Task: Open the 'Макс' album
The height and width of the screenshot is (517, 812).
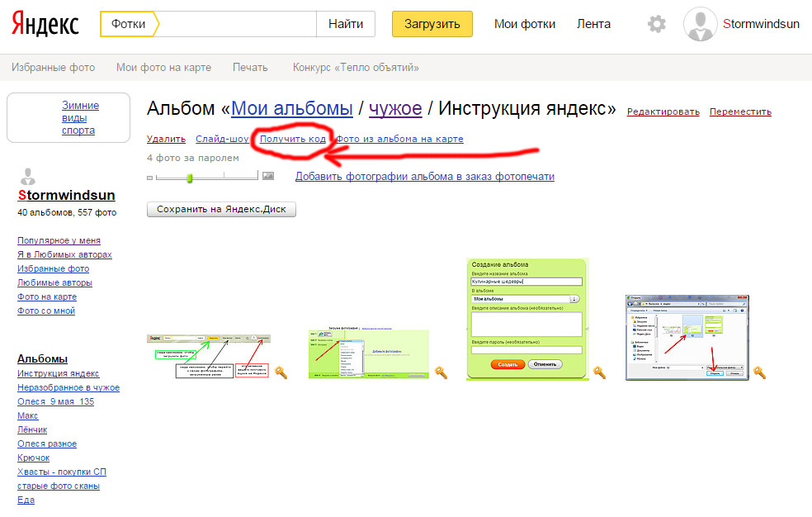Action: click(x=27, y=415)
